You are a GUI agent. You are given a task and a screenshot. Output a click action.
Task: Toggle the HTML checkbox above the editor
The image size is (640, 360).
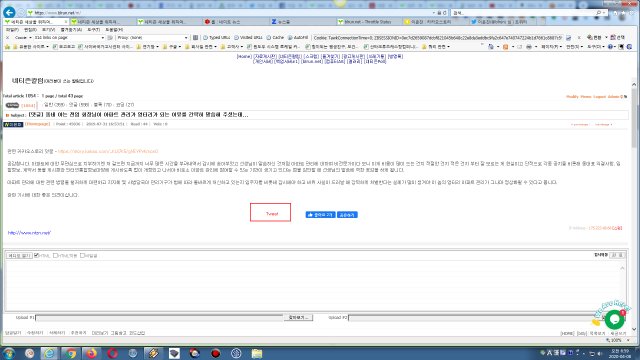tap(36, 256)
